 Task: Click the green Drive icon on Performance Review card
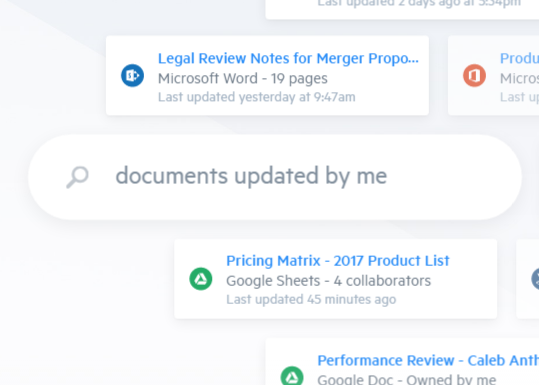[292, 377]
